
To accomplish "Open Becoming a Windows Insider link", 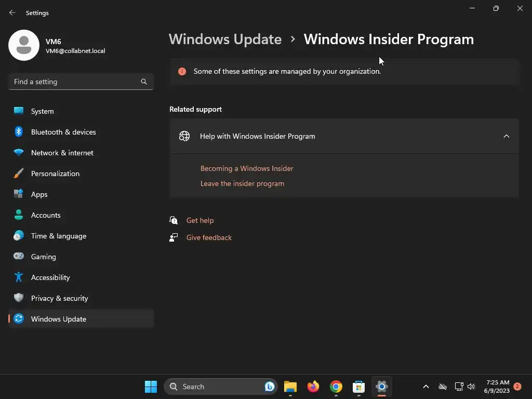I will coord(247,168).
